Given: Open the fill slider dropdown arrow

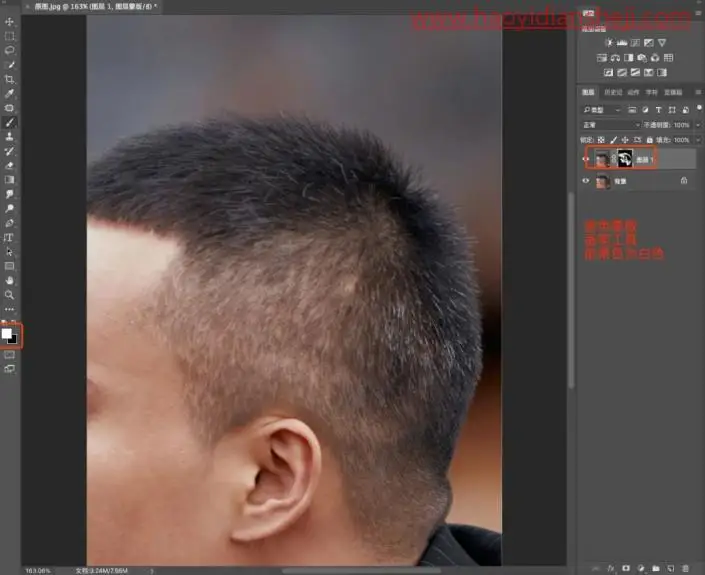Looking at the screenshot, I should pyautogui.click(x=698, y=140).
